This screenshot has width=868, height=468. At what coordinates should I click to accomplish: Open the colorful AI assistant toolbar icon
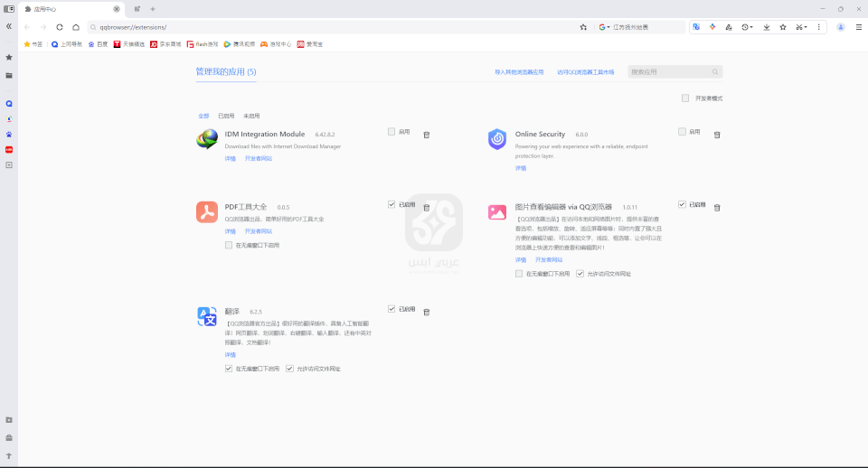[712, 27]
